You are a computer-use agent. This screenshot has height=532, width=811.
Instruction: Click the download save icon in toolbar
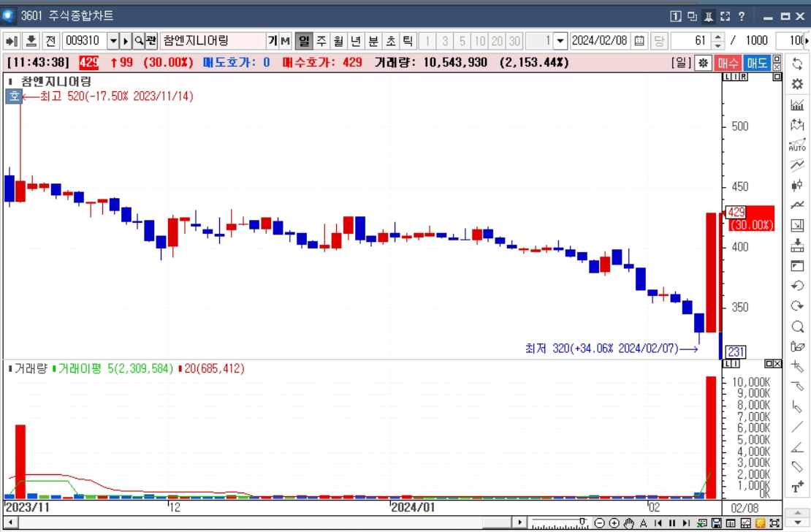31,40
